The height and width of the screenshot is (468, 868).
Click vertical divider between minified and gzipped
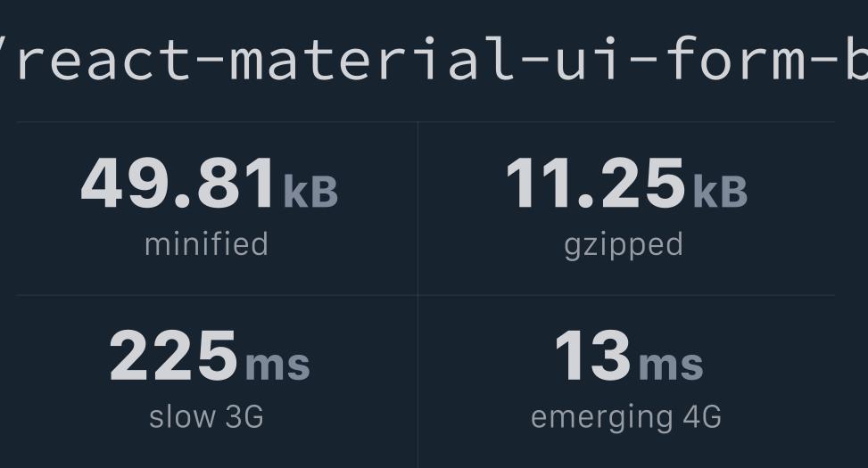(x=418, y=295)
